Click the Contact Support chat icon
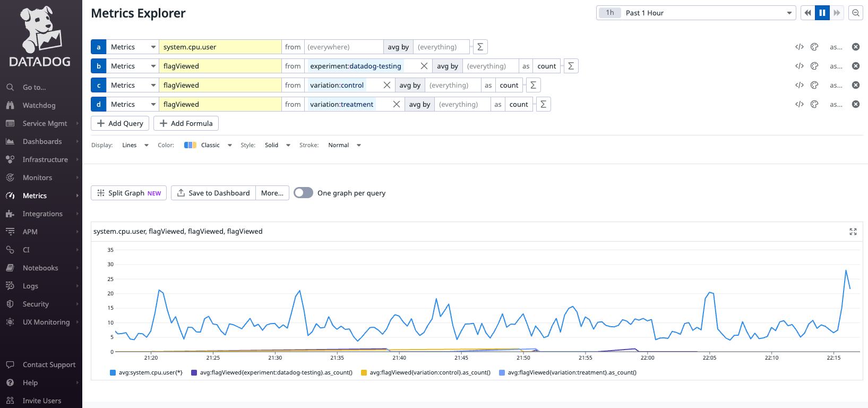Screen dimensions: 868x408 [x=10, y=364]
